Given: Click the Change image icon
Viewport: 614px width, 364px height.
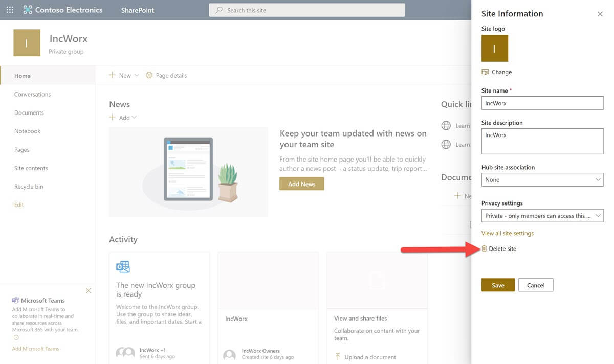Looking at the screenshot, I should pyautogui.click(x=485, y=72).
